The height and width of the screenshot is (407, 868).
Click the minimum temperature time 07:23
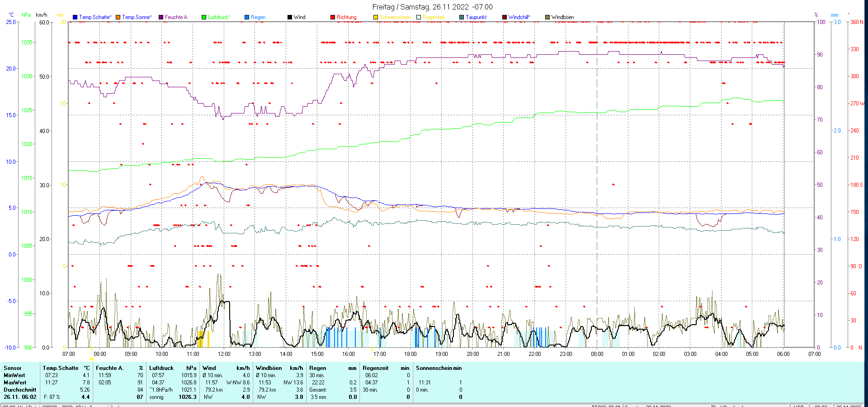tap(52, 375)
